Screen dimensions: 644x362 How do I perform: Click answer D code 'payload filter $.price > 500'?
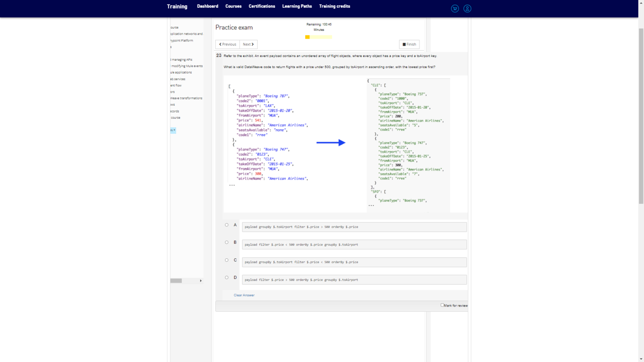(x=354, y=280)
